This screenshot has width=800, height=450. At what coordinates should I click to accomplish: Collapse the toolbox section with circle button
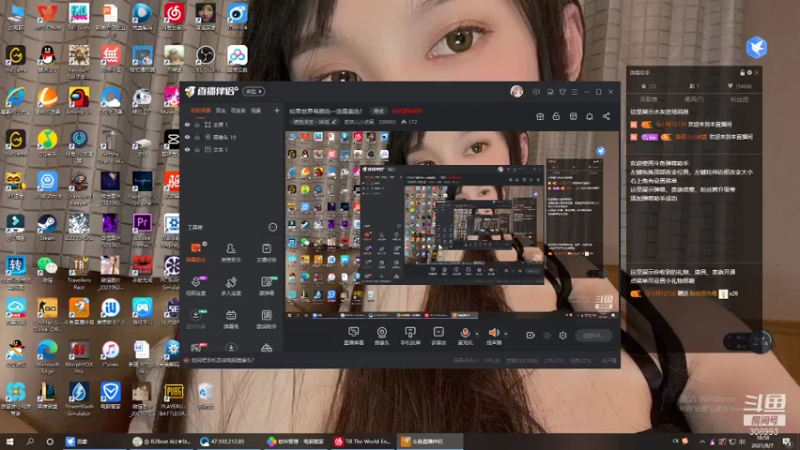(x=272, y=227)
